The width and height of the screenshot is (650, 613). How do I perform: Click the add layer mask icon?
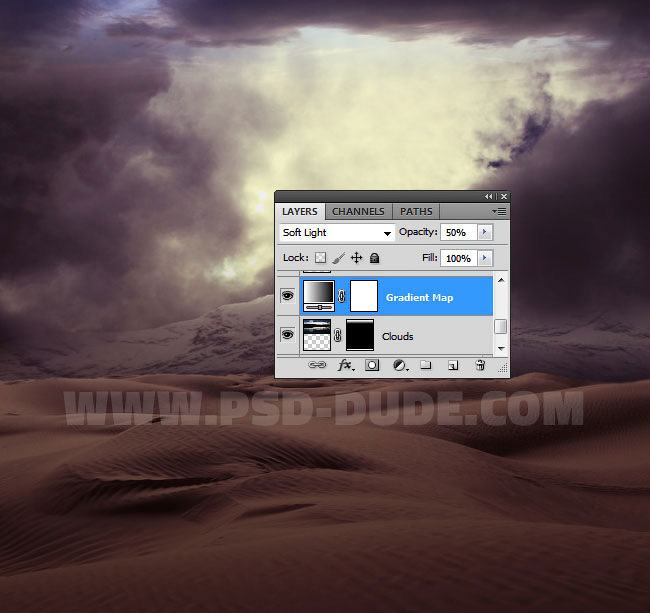click(372, 365)
